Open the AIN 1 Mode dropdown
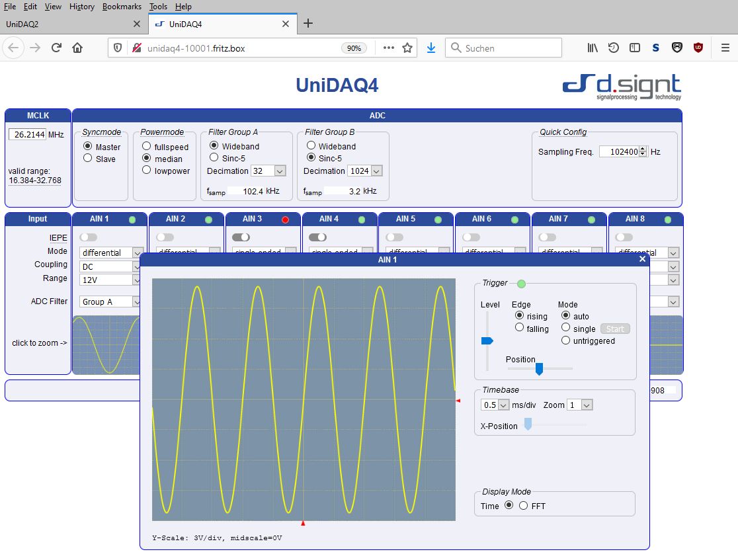Image resolution: width=738 pixels, height=560 pixels. click(110, 253)
